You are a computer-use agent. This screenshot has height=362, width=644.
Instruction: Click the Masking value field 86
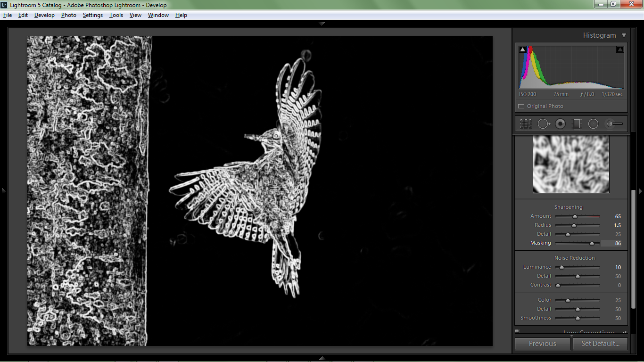click(x=611, y=243)
